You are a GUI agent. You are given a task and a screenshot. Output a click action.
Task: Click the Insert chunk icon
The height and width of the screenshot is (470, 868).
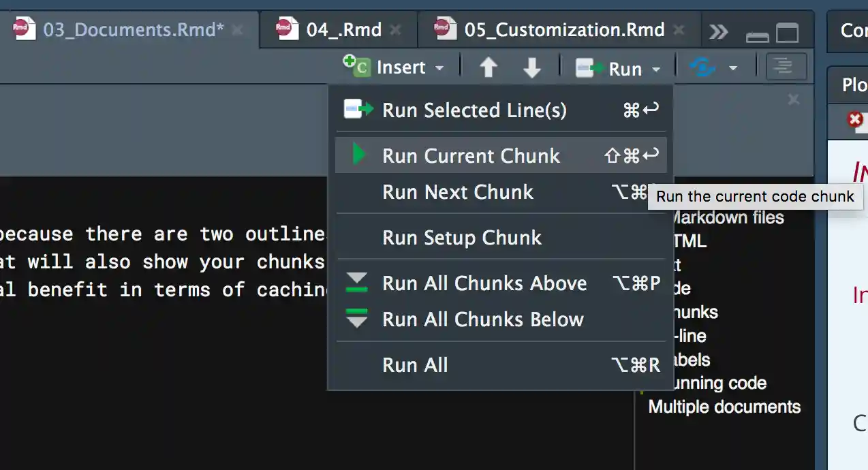point(356,66)
